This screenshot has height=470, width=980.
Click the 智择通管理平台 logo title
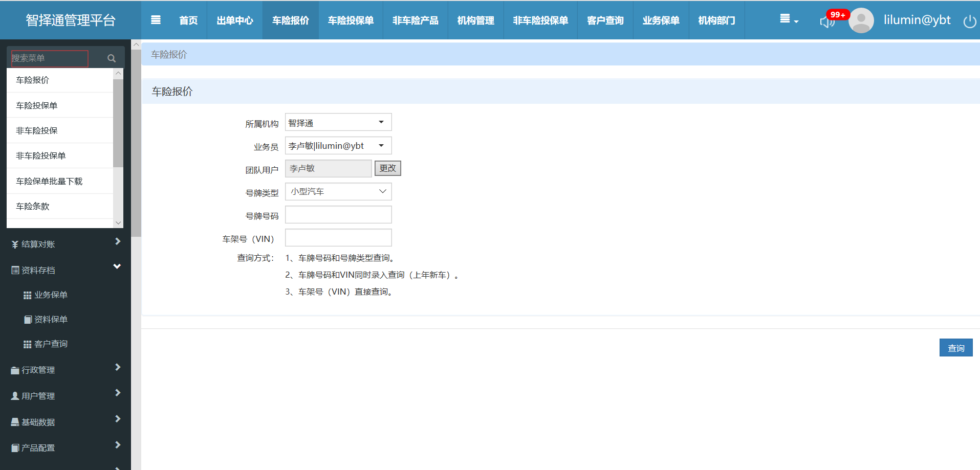[x=71, y=20]
